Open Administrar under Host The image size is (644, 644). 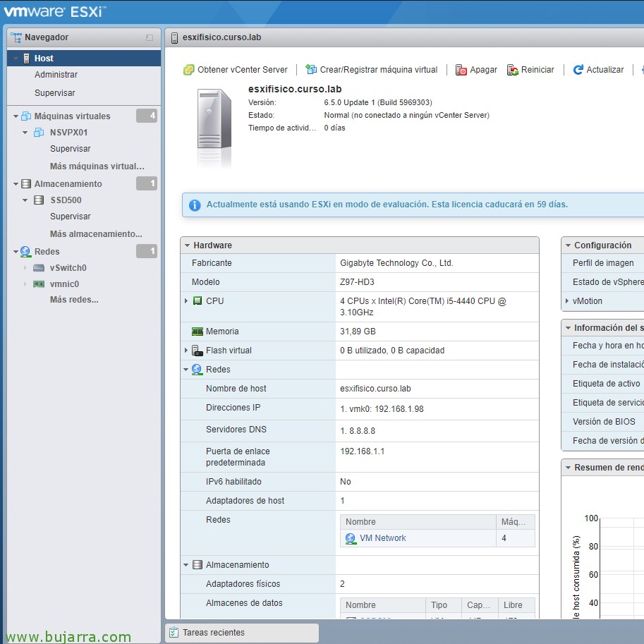56,75
